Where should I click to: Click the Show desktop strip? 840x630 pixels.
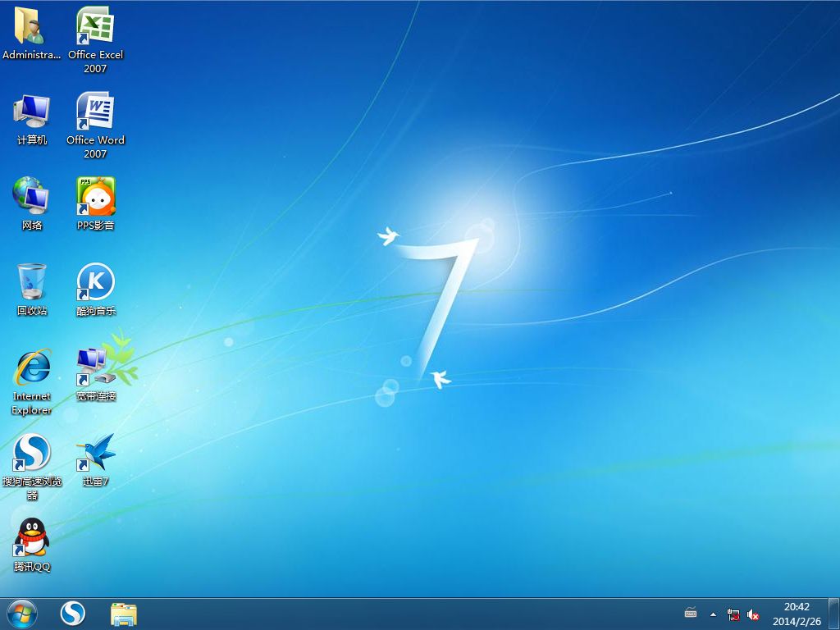833,614
